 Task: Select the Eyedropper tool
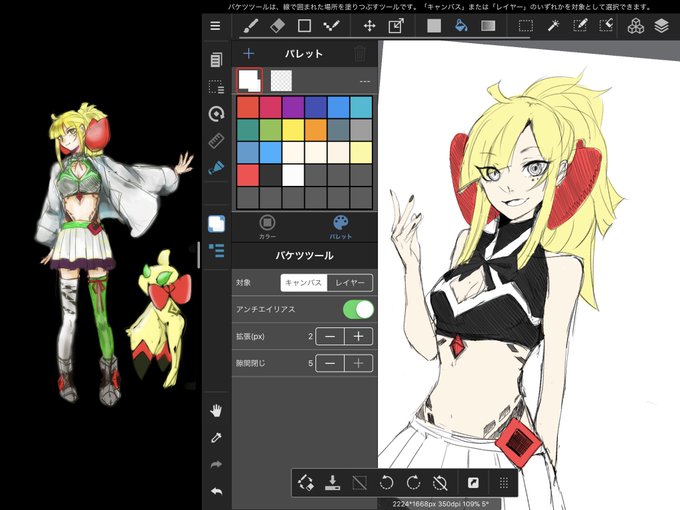click(216, 438)
